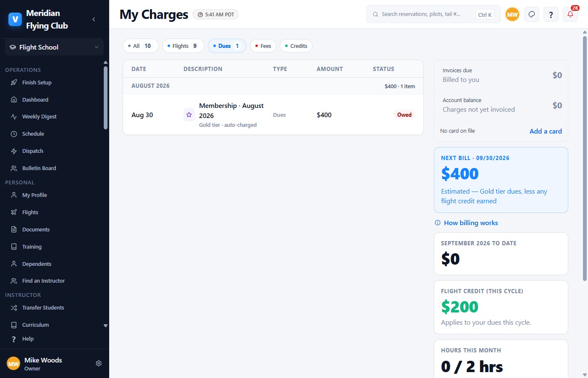The width and height of the screenshot is (588, 378).
Task: Open My Profile person icon
Action: (x=14, y=195)
